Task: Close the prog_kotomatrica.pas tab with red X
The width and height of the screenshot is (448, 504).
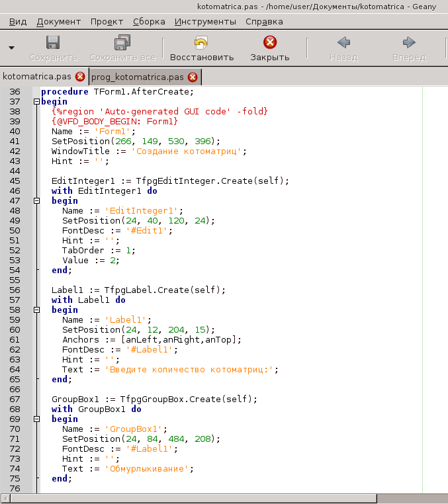Action: click(193, 77)
